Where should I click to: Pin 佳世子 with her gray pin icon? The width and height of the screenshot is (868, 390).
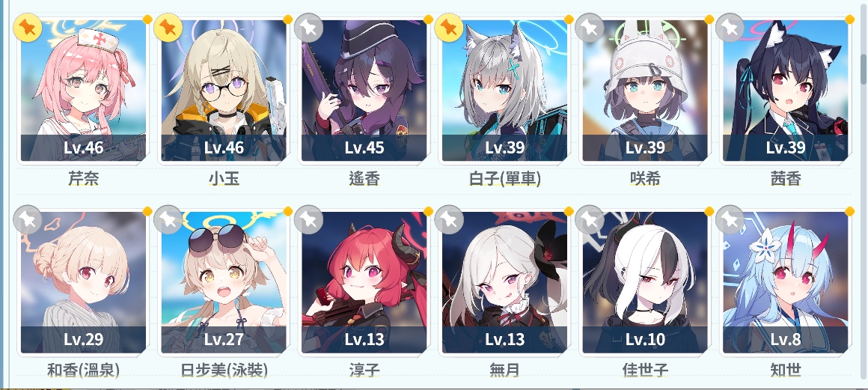coord(590,219)
